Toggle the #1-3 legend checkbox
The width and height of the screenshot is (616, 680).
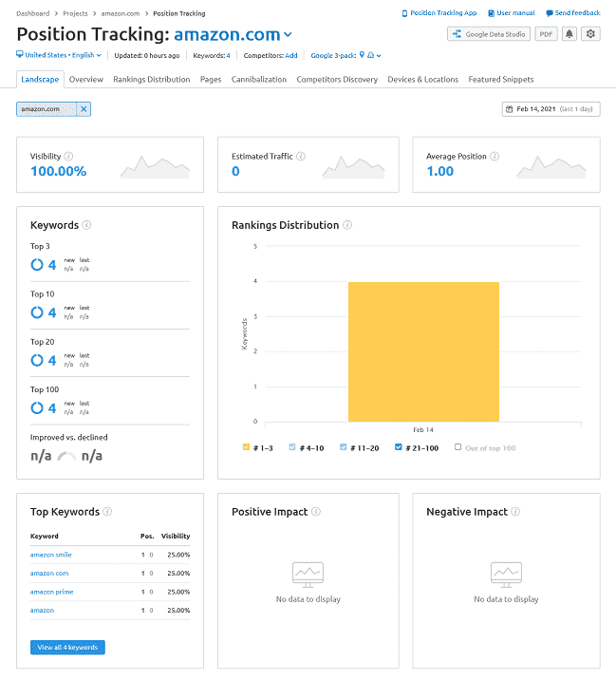pos(246,447)
